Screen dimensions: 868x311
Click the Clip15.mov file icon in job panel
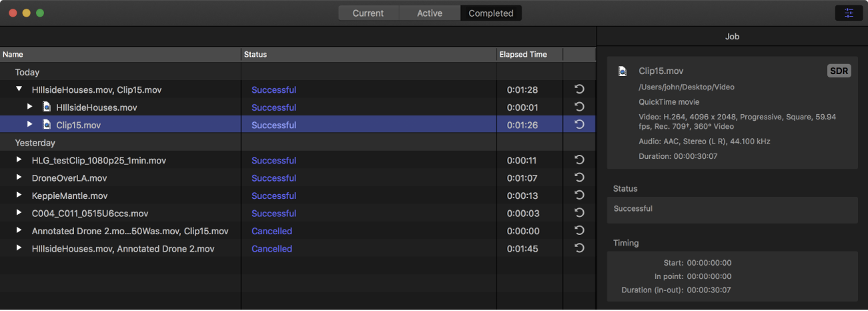click(x=622, y=71)
